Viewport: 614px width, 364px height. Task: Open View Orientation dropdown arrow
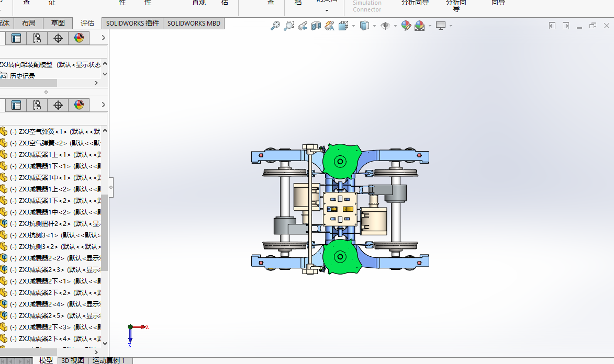pos(354,26)
